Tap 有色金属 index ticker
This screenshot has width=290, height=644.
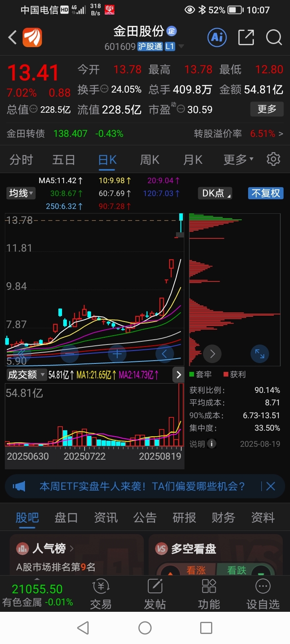click(x=37, y=595)
